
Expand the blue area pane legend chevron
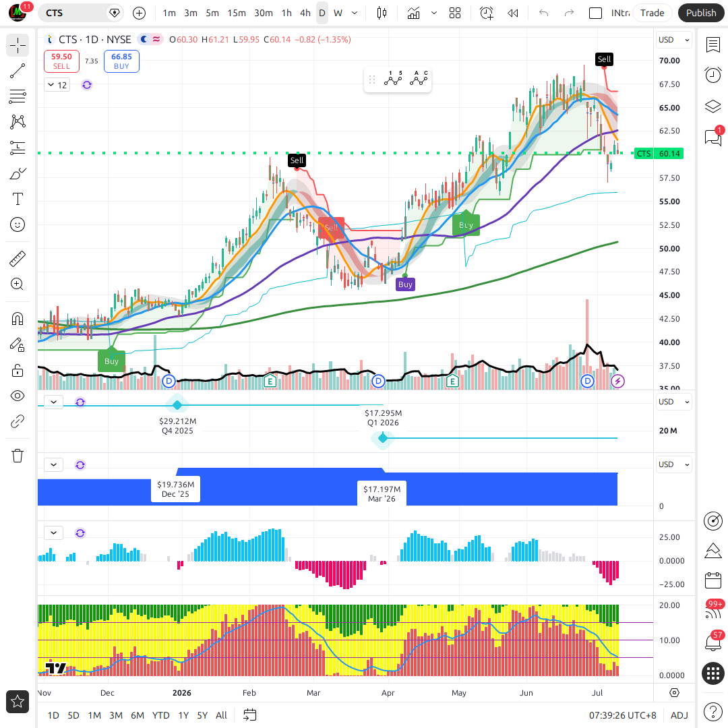click(x=54, y=464)
